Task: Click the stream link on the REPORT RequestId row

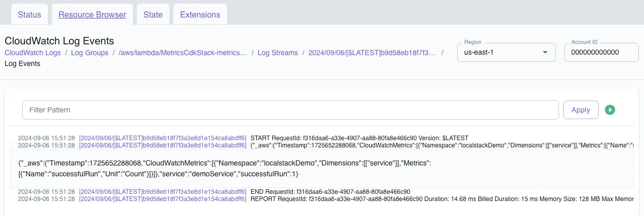Action: pyautogui.click(x=163, y=198)
